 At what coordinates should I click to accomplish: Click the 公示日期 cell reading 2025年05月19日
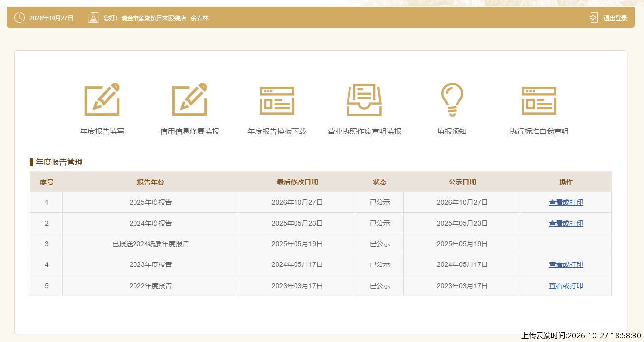tap(462, 244)
